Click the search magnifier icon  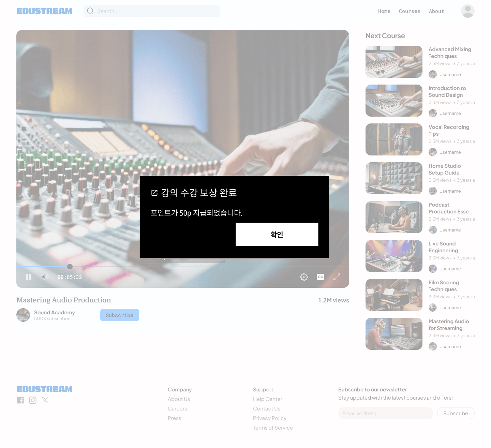pos(90,11)
